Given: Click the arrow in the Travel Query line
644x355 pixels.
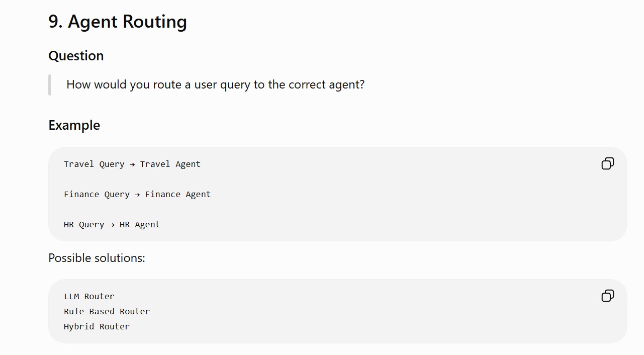Looking at the screenshot, I should point(132,164).
